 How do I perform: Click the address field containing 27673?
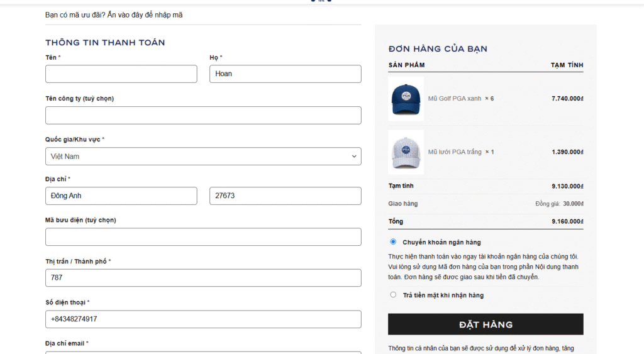(285, 196)
